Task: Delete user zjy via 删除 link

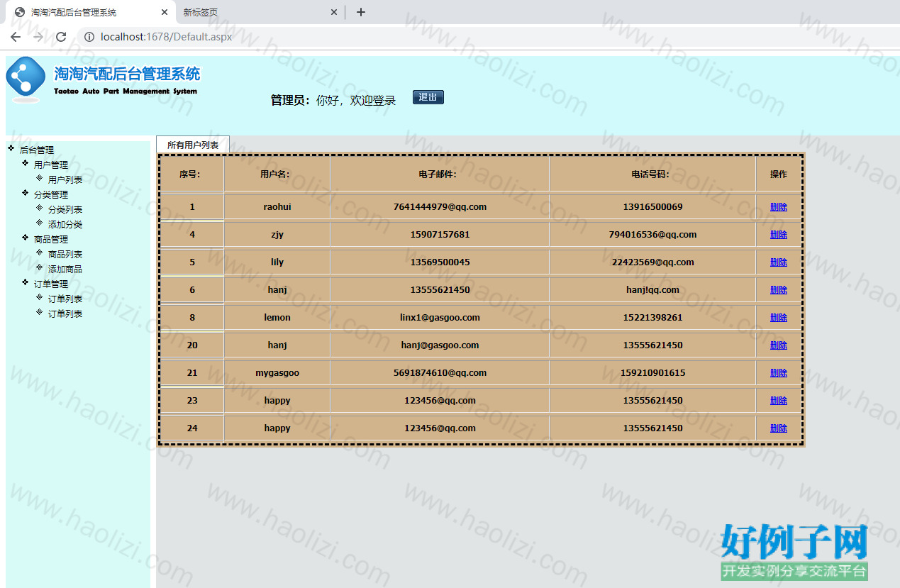Action: [x=779, y=235]
